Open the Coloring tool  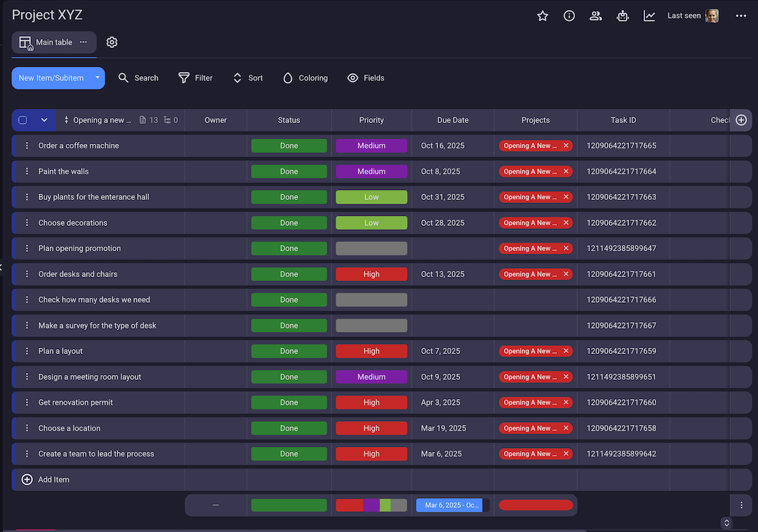[x=305, y=78]
